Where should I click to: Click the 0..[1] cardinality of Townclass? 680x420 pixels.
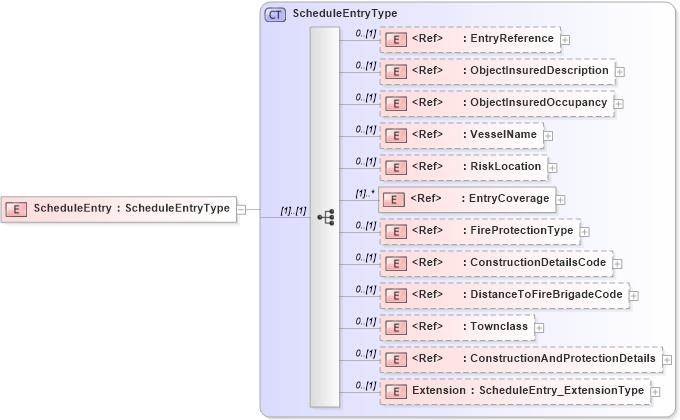(366, 321)
